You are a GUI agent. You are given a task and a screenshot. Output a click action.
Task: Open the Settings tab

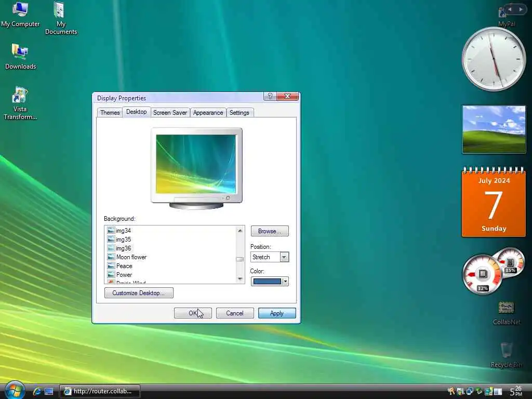239,113
